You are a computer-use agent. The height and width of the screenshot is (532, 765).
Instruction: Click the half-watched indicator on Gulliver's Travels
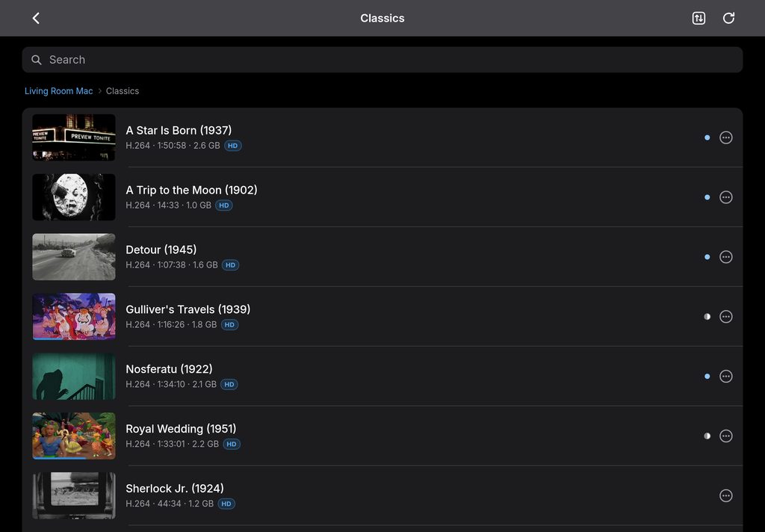707,317
